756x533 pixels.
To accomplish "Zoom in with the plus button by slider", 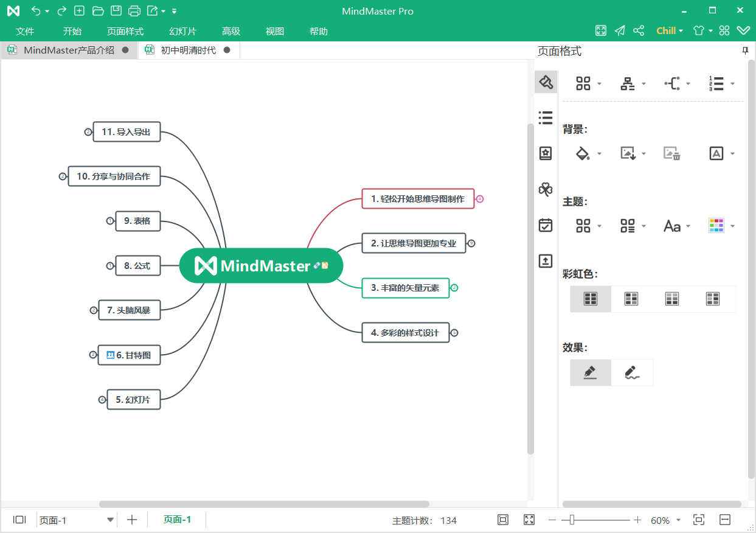I will pos(637,520).
